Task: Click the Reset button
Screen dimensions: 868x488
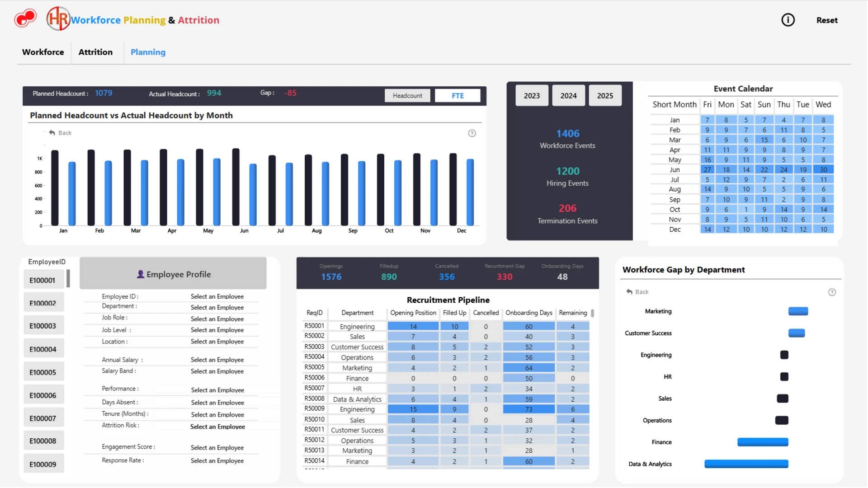Action: pyautogui.click(x=827, y=20)
